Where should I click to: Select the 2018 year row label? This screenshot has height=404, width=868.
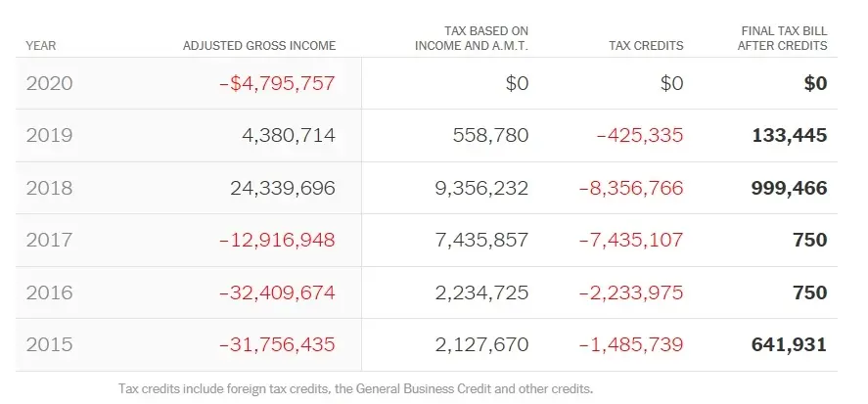click(49, 188)
